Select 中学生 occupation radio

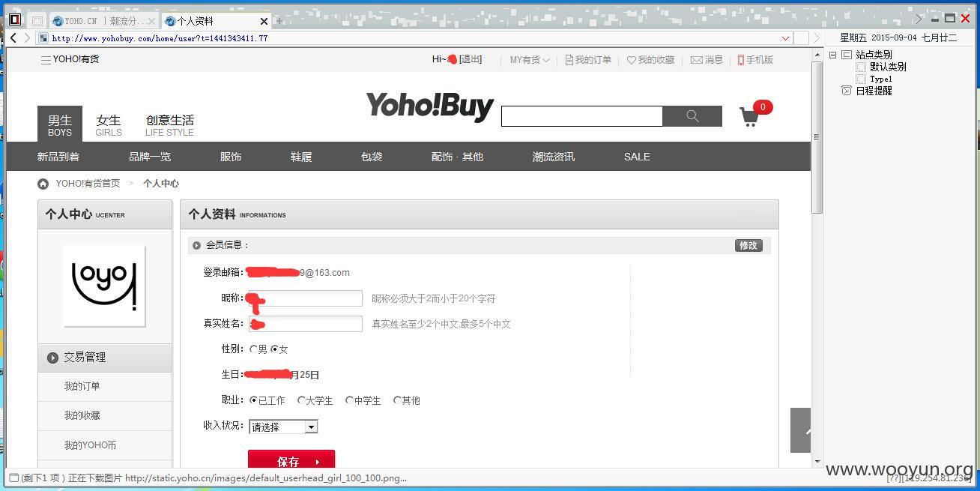coord(349,400)
